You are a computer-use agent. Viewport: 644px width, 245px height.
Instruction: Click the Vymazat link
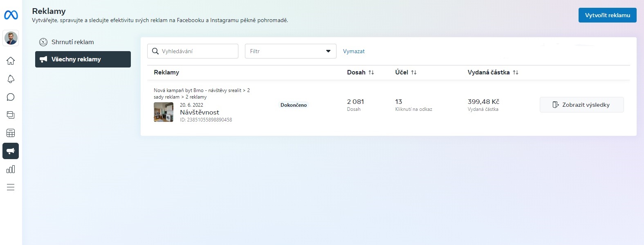click(x=354, y=51)
